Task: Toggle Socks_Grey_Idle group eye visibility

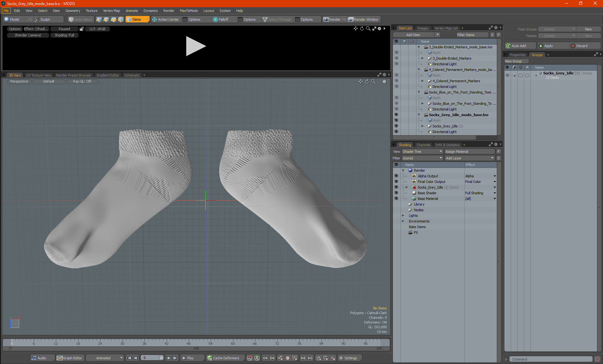Action: (x=507, y=75)
